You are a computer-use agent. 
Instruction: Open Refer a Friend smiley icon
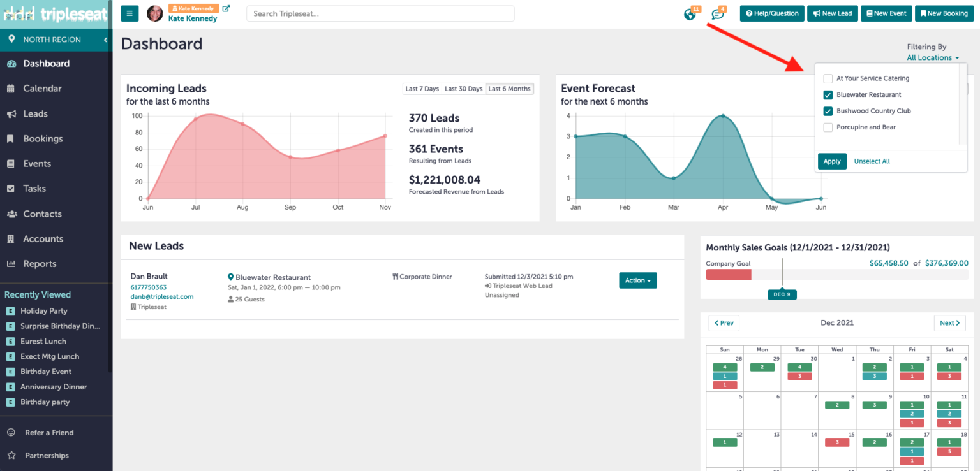pyautogui.click(x=11, y=433)
